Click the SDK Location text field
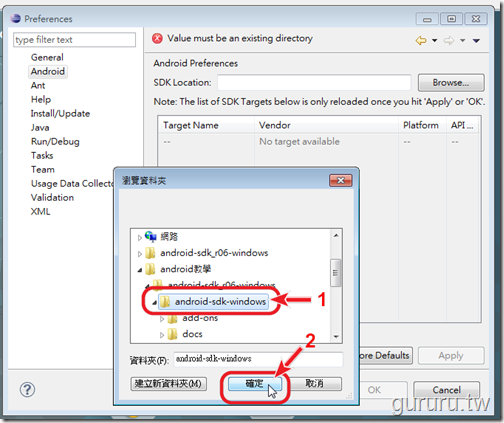Screen dimensions: 504x423 (x=314, y=82)
